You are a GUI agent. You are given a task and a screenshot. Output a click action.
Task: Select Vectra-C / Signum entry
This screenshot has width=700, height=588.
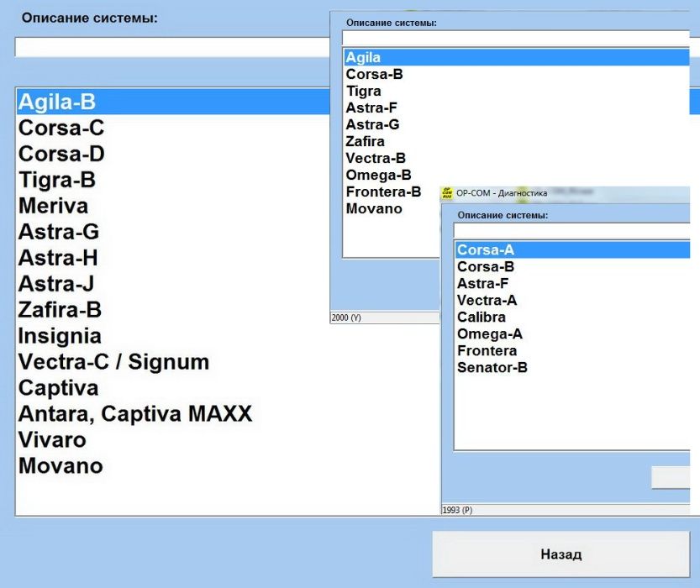(113, 362)
